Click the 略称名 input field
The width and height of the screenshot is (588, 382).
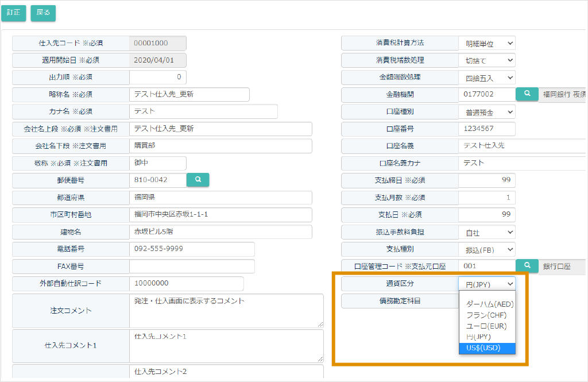189,94
